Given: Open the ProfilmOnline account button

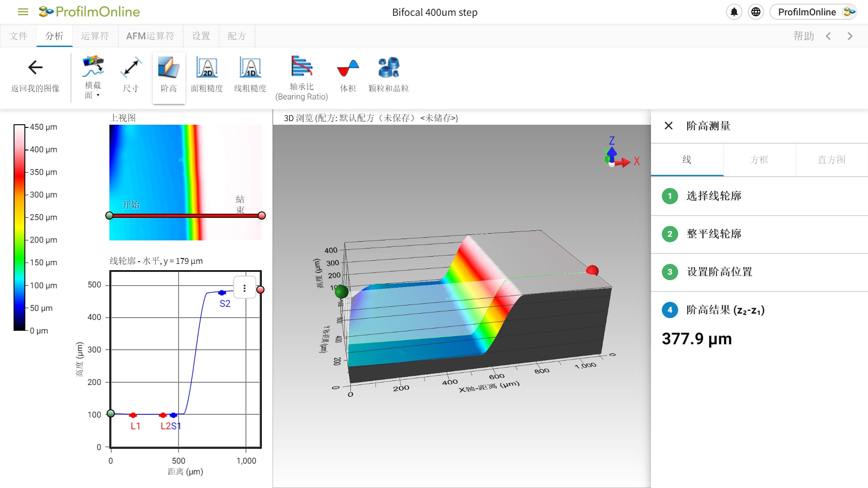Looking at the screenshot, I should pos(814,12).
